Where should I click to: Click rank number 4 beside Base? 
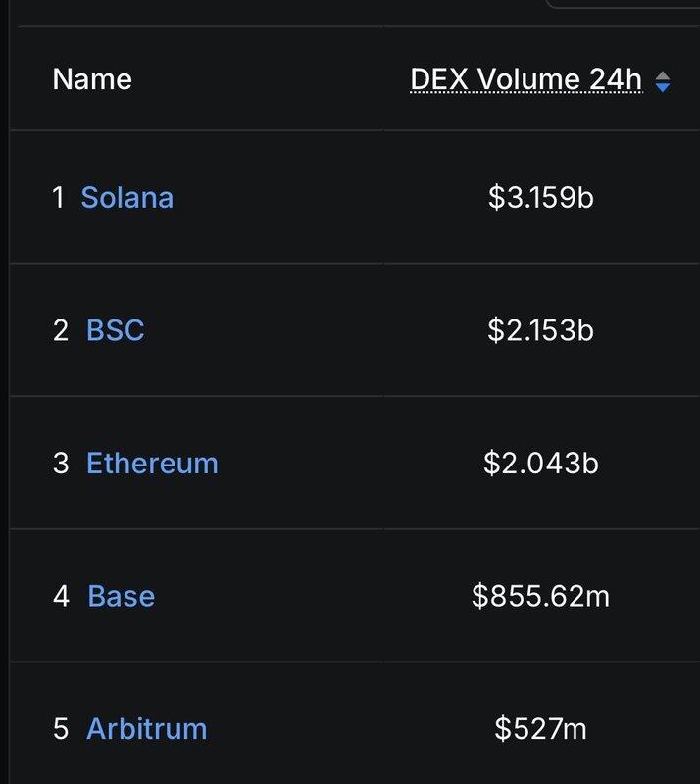61,596
